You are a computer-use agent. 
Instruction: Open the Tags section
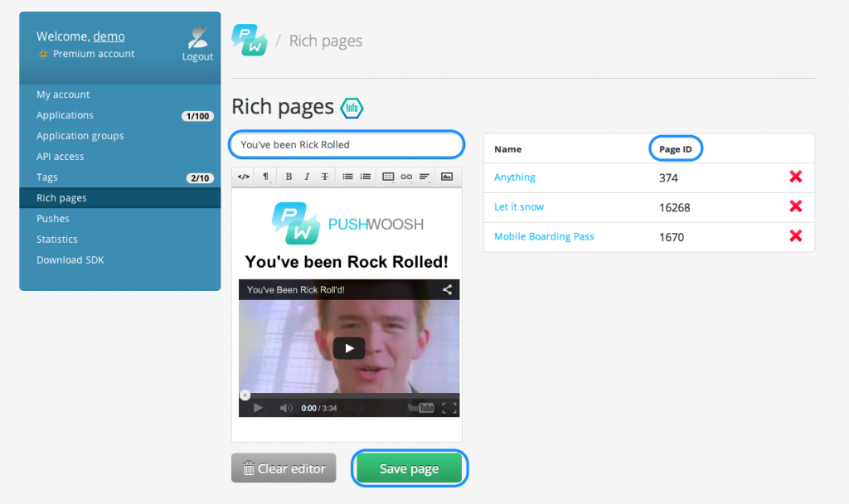click(x=47, y=177)
